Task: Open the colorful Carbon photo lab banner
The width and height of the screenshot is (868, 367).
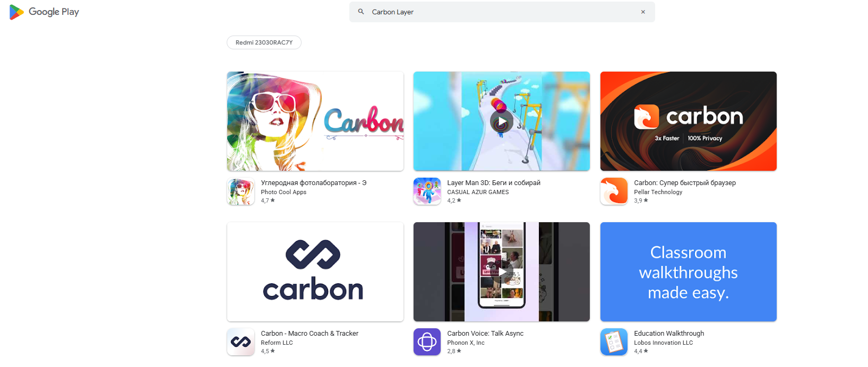Action: click(315, 121)
